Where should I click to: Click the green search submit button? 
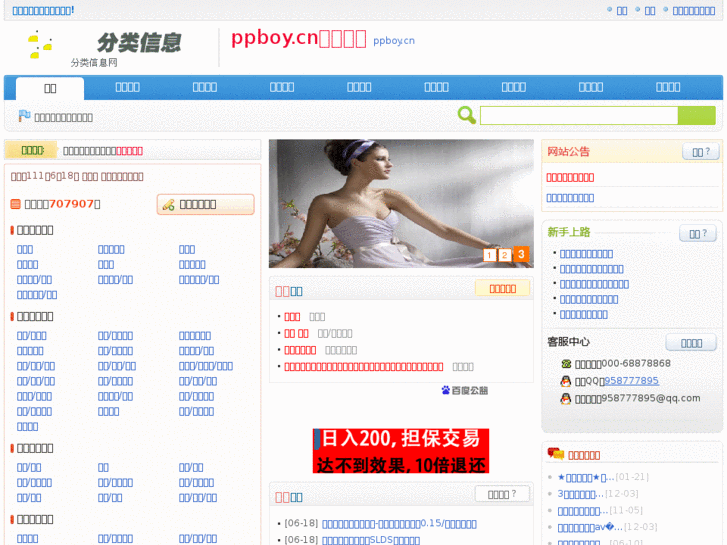coord(696,115)
